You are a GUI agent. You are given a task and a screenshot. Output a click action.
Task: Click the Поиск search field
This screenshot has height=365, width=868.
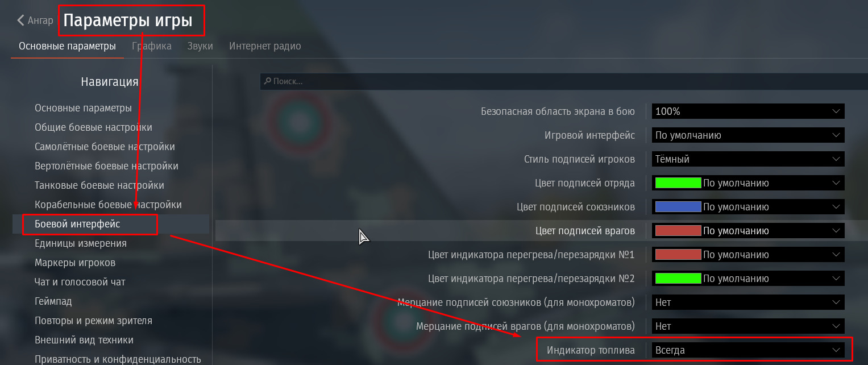point(564,81)
